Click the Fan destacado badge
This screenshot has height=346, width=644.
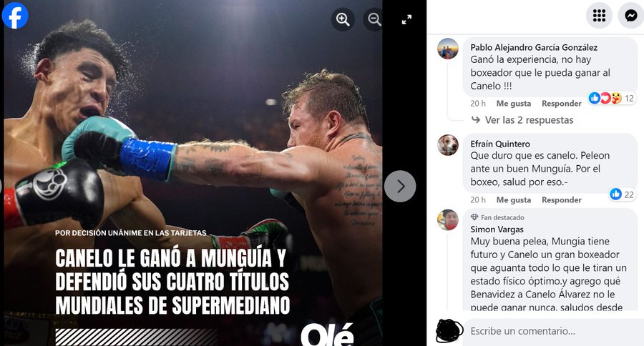click(x=497, y=217)
